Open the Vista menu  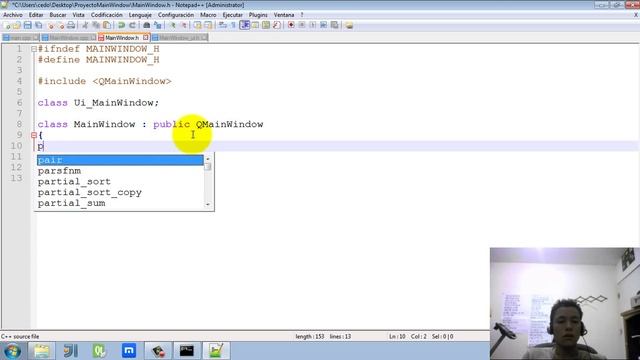[78, 15]
